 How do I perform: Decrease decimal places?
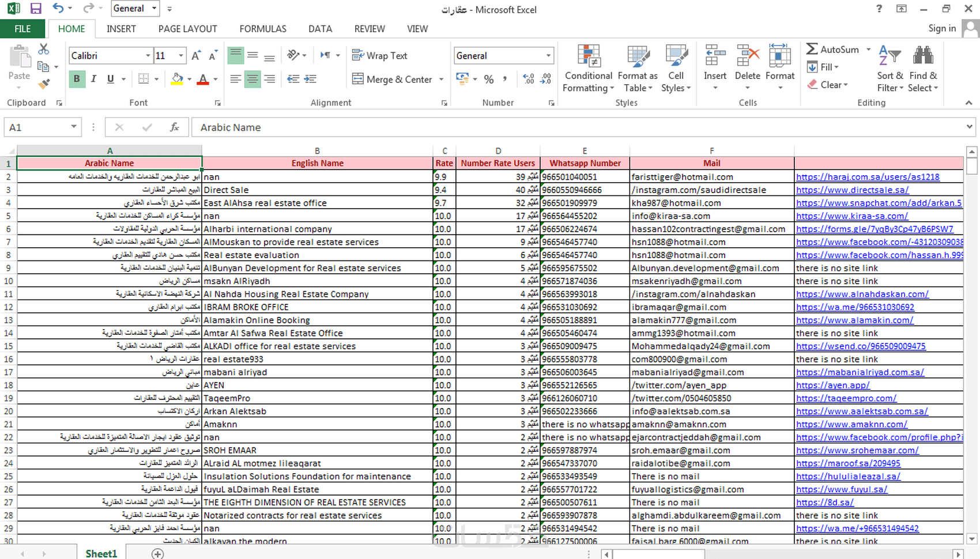pyautogui.click(x=546, y=79)
